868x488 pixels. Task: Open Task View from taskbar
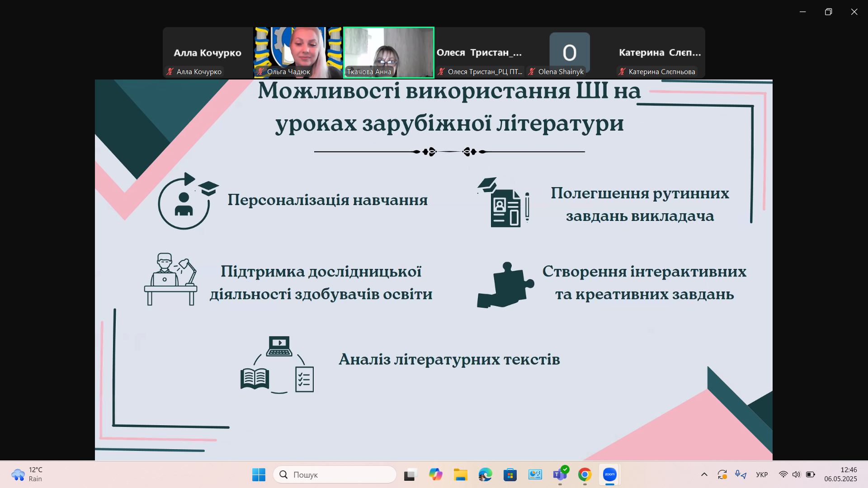point(410,474)
